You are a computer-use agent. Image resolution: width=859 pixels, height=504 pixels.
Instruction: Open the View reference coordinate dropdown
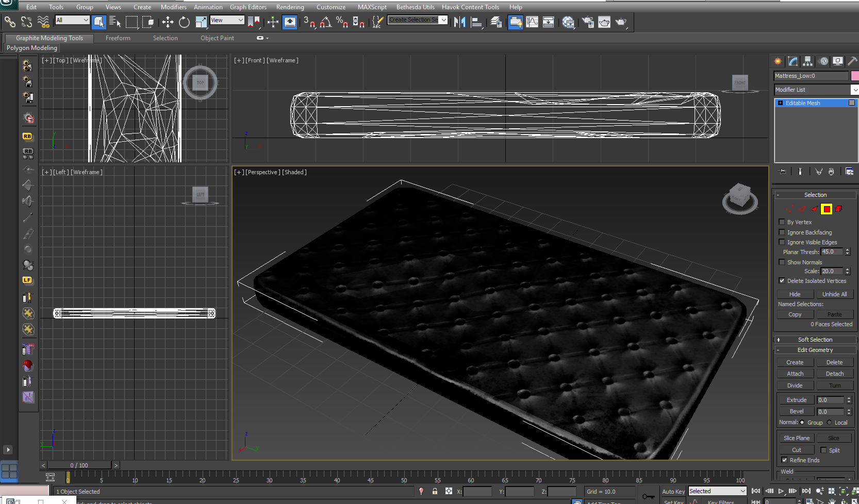coord(227,20)
